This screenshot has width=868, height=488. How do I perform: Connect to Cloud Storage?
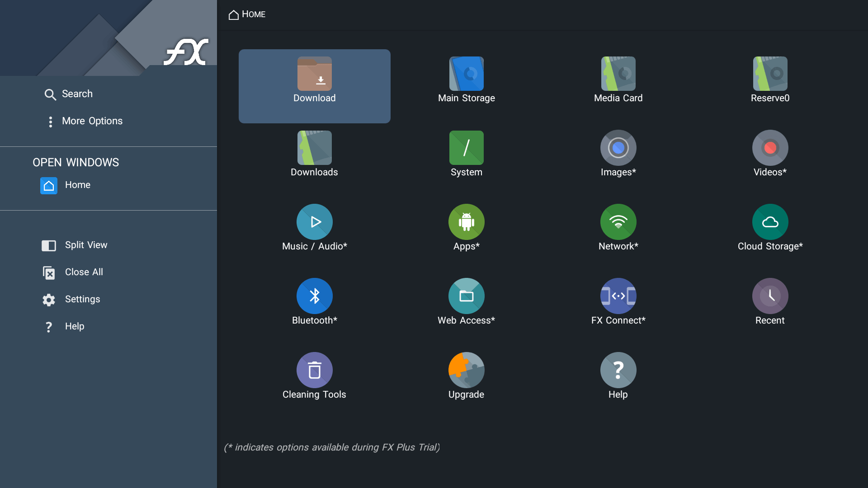(770, 228)
